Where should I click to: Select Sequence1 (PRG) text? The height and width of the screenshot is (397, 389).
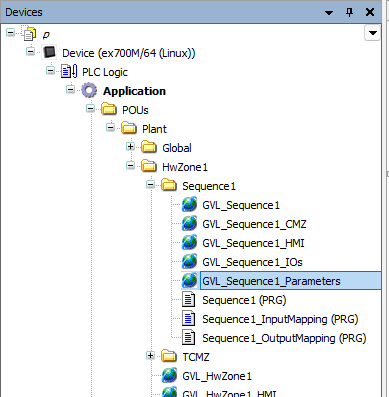point(244,300)
